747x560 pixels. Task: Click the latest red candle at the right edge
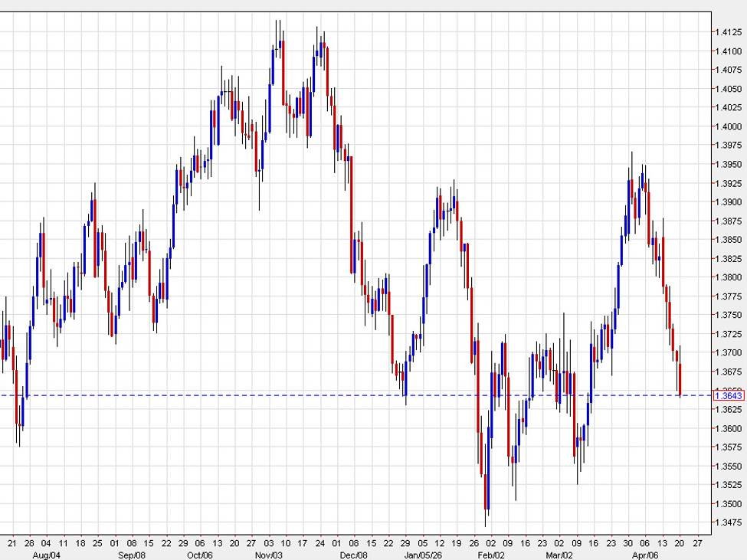coord(680,379)
